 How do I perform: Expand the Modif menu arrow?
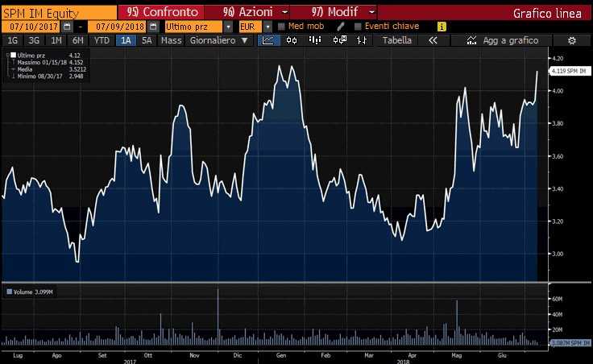371,12
